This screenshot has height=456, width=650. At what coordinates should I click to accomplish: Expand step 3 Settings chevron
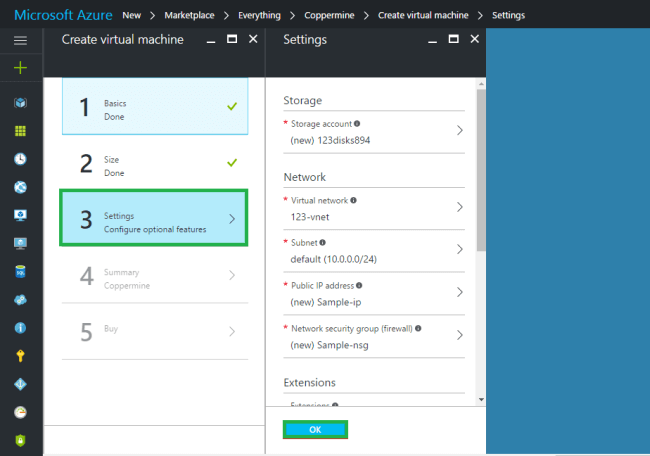click(232, 219)
